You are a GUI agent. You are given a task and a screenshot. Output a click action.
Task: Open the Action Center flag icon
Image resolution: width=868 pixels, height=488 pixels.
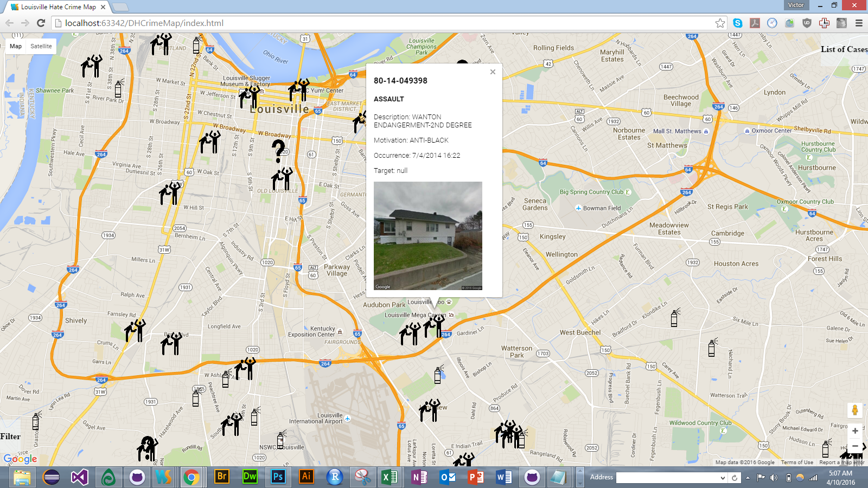point(761,478)
